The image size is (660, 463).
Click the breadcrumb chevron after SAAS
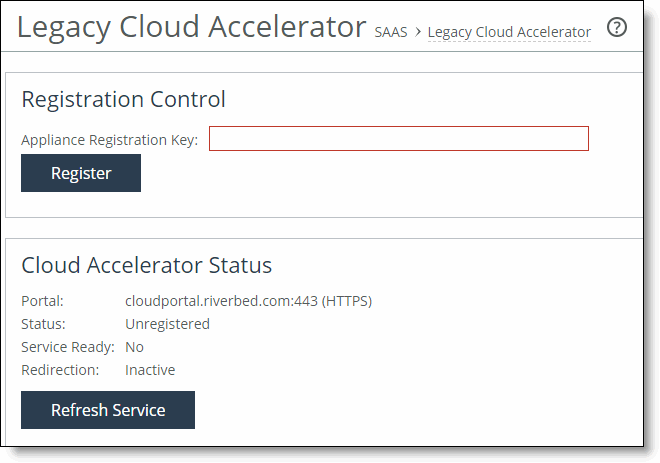(418, 32)
